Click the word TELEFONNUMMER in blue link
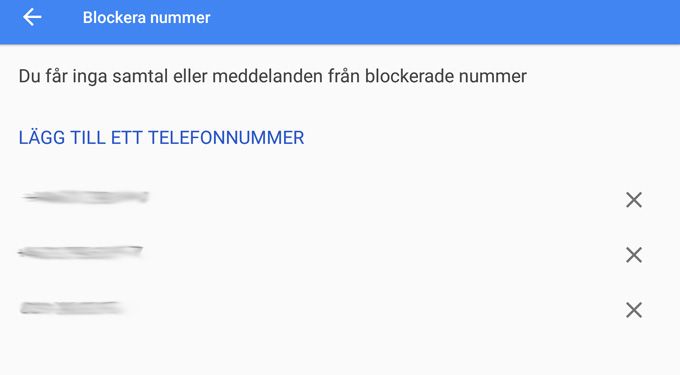 pos(226,138)
